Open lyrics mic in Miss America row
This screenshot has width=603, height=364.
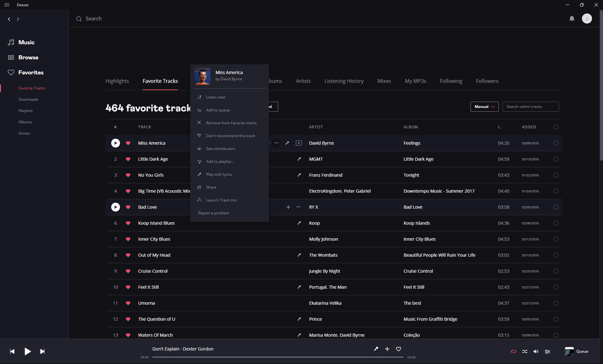point(287,143)
